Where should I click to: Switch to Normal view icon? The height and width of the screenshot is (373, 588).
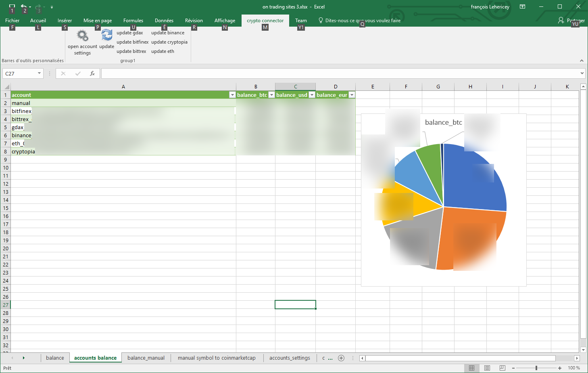(x=471, y=368)
